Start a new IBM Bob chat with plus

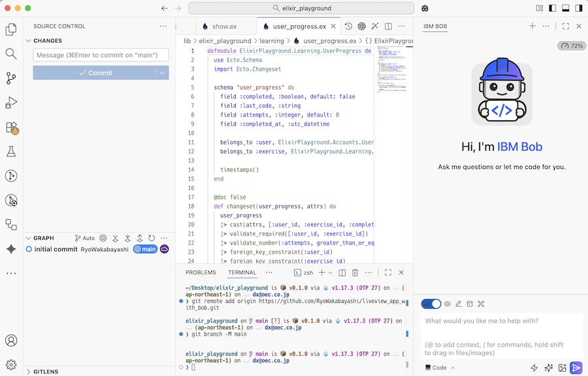[532, 26]
